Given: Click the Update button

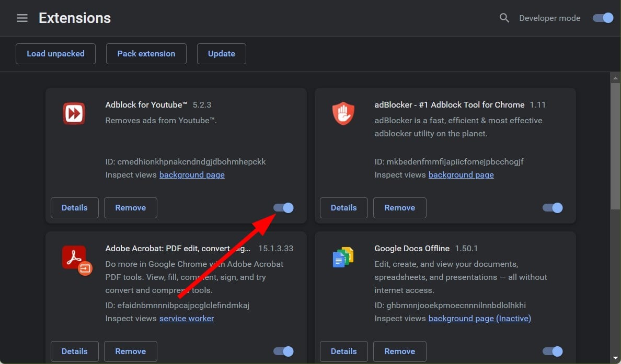Looking at the screenshot, I should pos(222,54).
